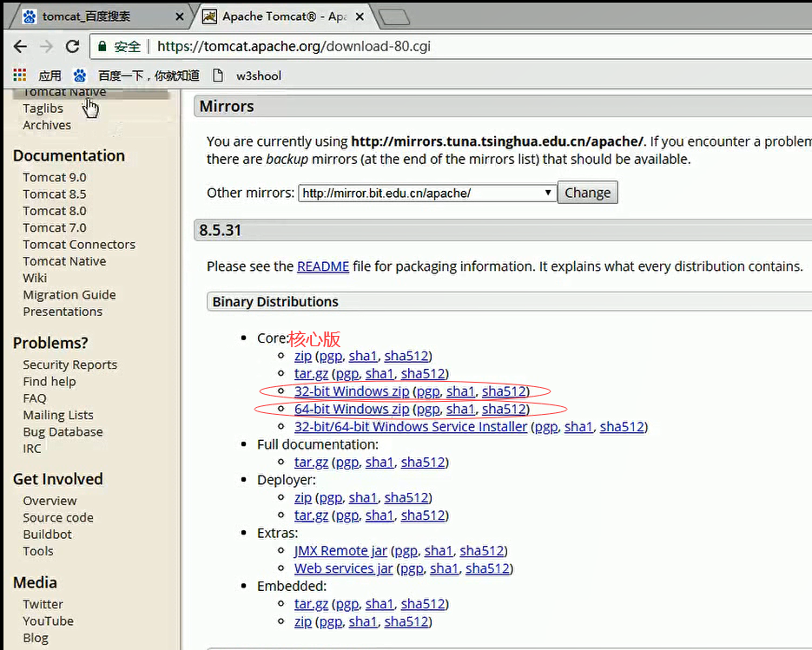Open the Presentations link
The image size is (812, 650).
63,312
